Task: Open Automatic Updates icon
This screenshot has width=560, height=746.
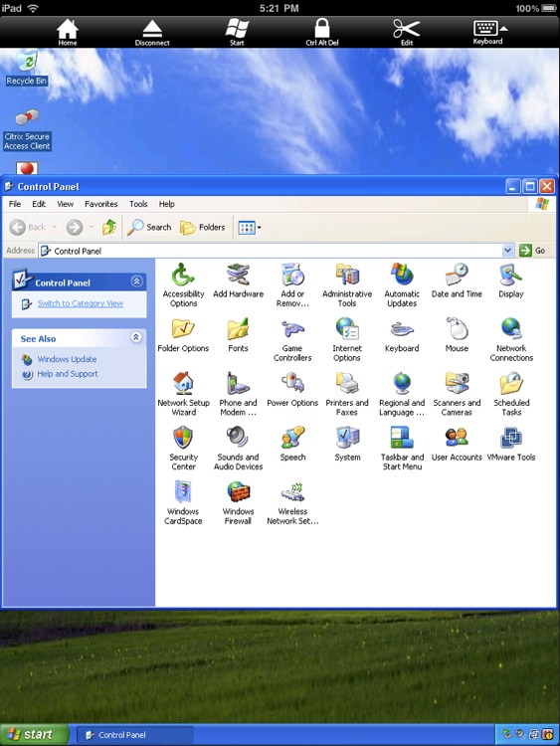Action: [x=402, y=285]
